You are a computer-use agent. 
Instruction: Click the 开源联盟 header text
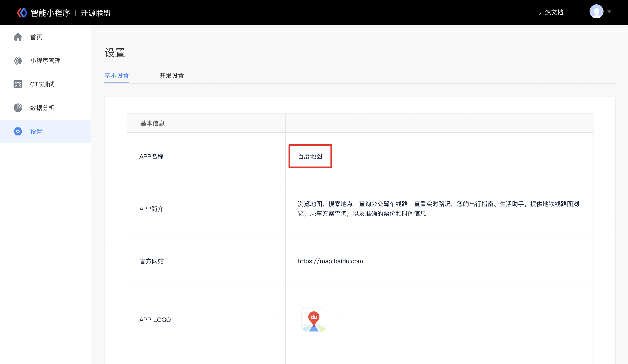click(x=96, y=13)
